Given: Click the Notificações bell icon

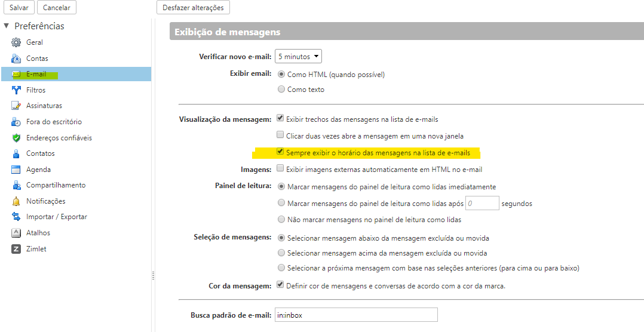Looking at the screenshot, I should coord(16,201).
